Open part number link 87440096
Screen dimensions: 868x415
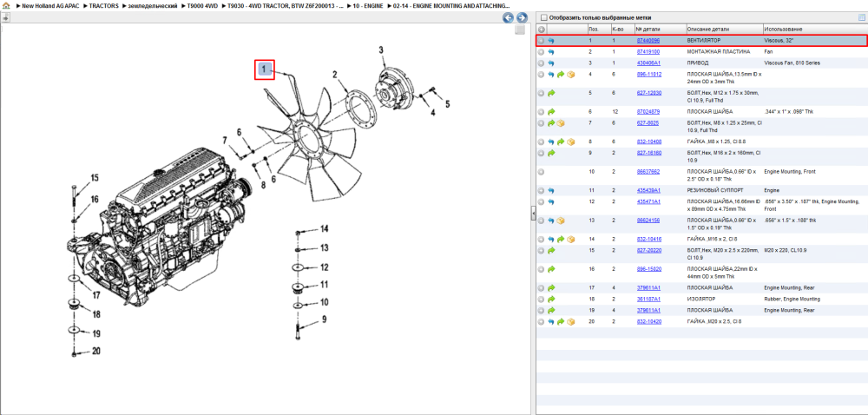coord(648,41)
